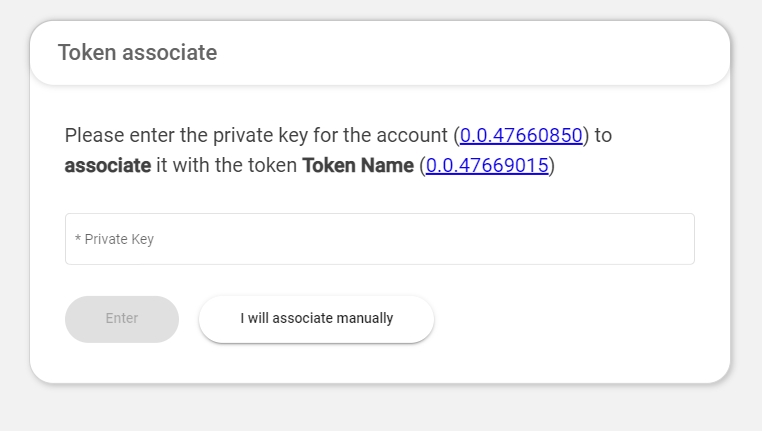Click the "* Private Key" placeholder label
Image resolution: width=762 pixels, height=431 pixels.
click(118, 240)
